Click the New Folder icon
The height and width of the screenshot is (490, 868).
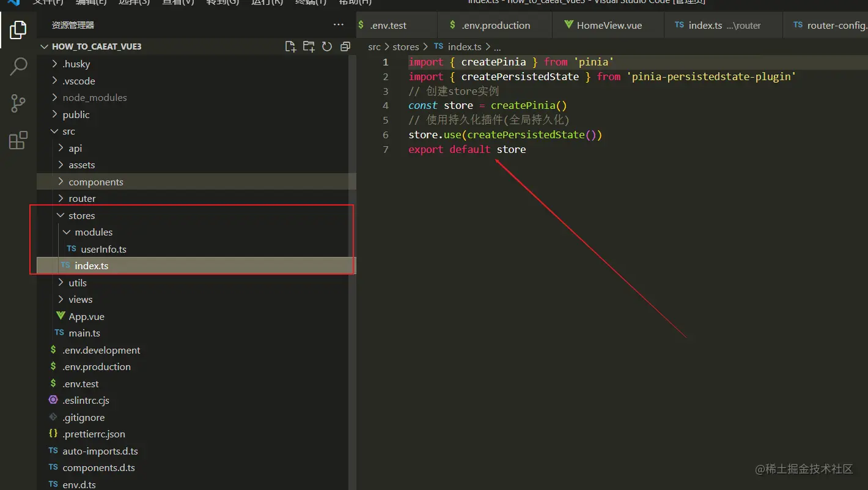(309, 46)
